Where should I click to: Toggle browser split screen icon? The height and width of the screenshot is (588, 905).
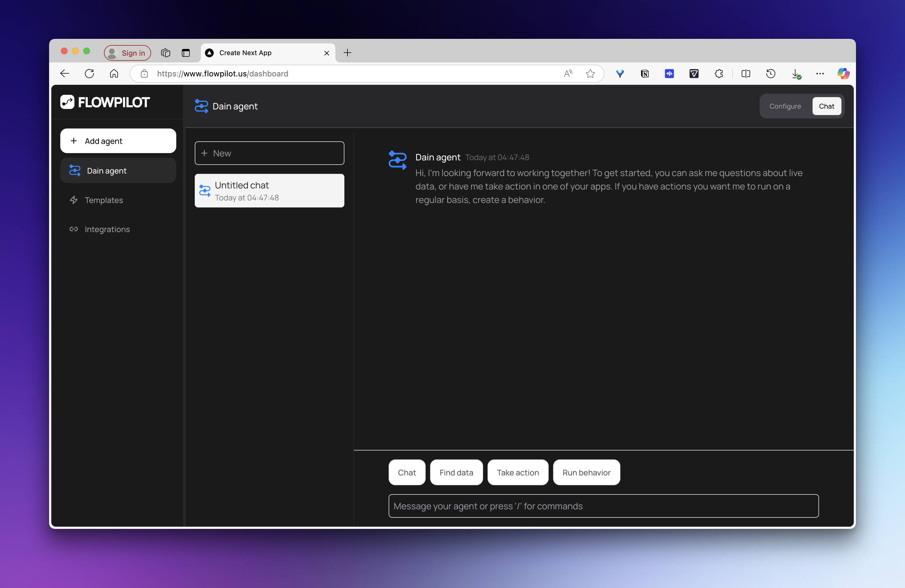746,73
